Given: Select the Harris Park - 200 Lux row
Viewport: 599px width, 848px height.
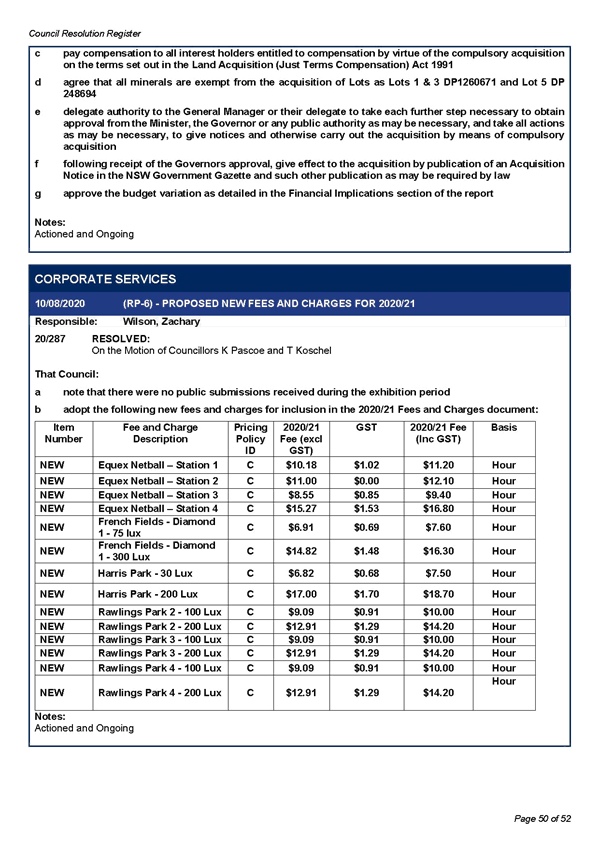Looking at the screenshot, I should [285, 594].
